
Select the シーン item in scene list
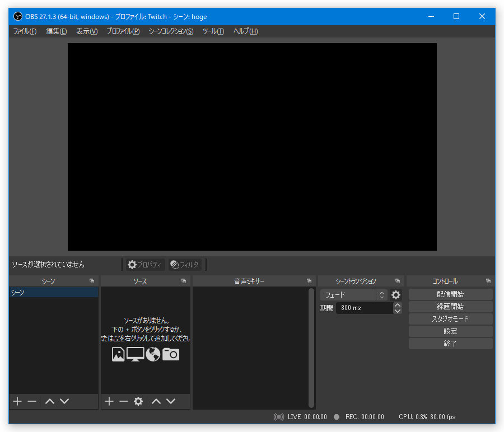(x=54, y=292)
